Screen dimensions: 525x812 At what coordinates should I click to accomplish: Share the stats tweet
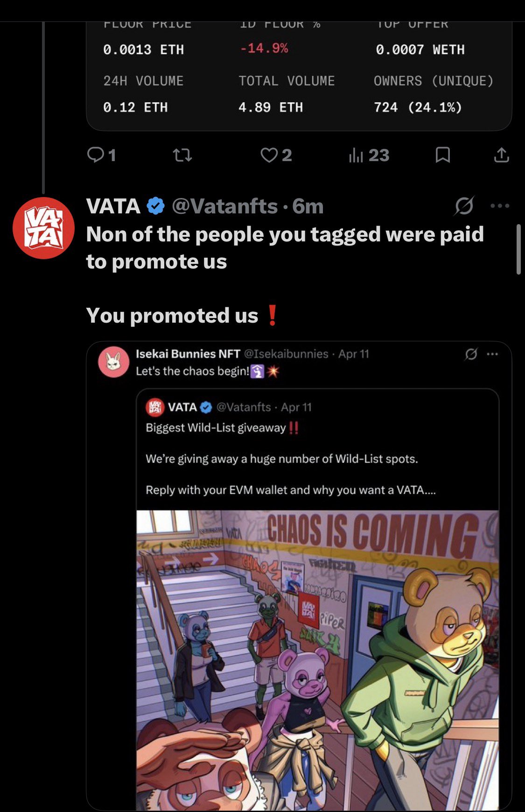pyautogui.click(x=501, y=155)
